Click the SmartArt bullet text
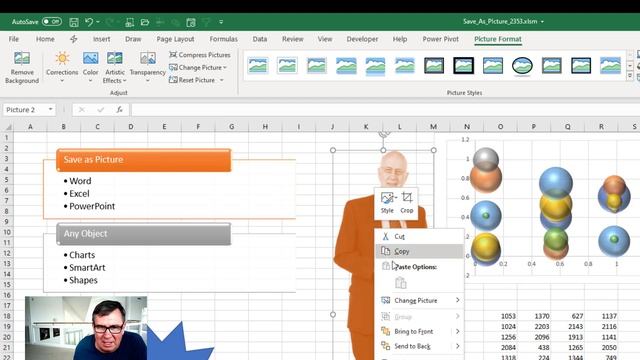Image resolution: width=640 pixels, height=360 pixels. tap(87, 267)
